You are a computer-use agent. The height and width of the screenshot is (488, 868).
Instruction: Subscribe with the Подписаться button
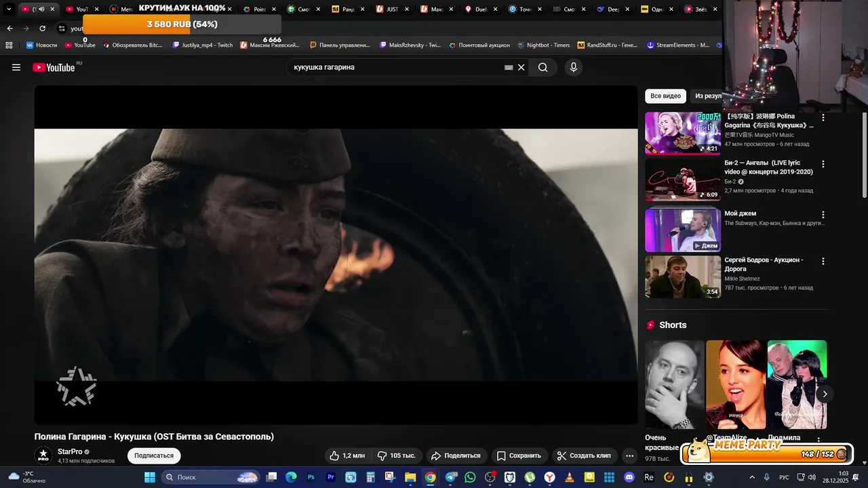(x=154, y=455)
